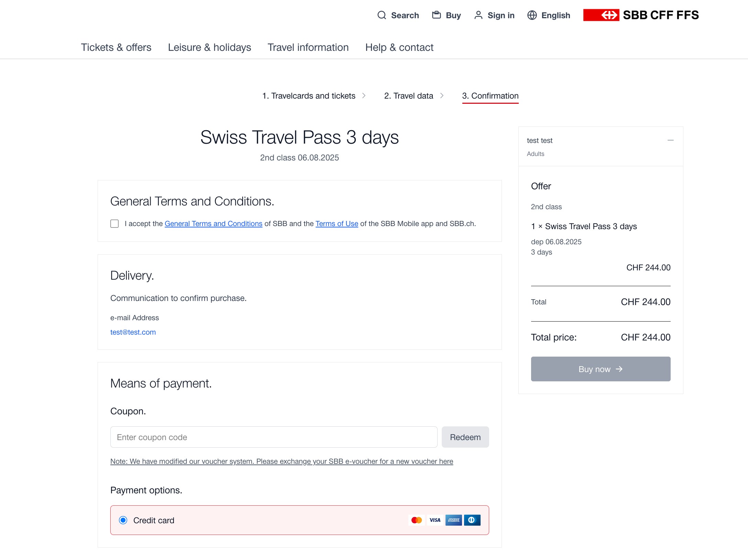
Task: Open the Travel information menu
Action: (x=308, y=47)
